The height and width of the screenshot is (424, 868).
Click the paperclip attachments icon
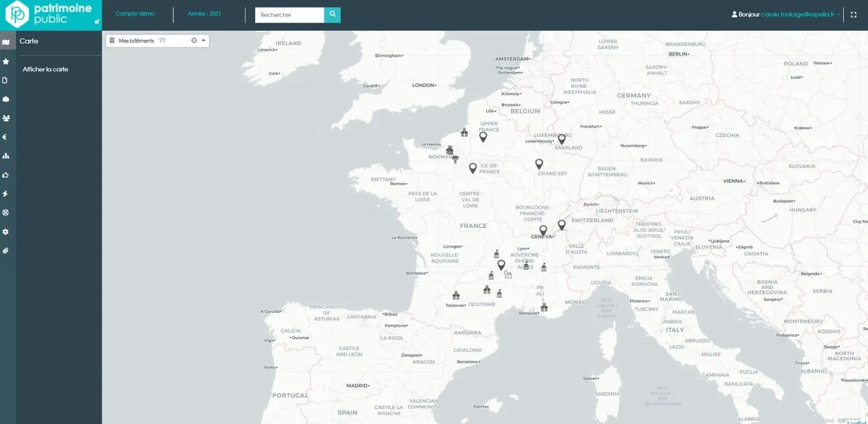tap(6, 250)
